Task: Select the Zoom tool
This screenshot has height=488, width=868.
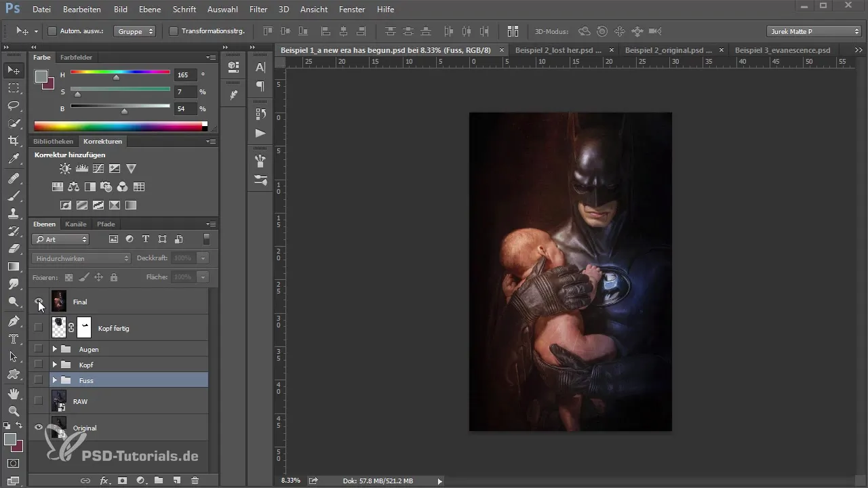Action: (x=14, y=411)
